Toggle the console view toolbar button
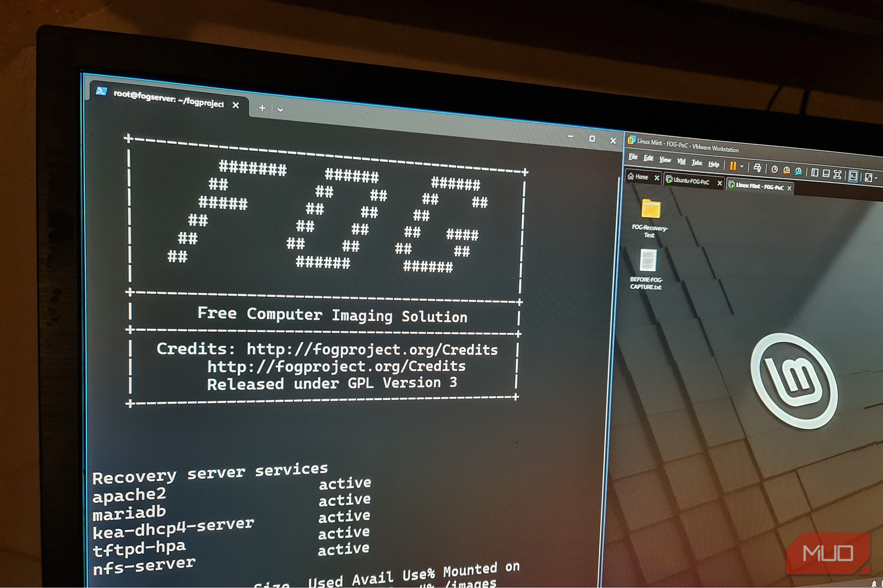 click(x=853, y=176)
